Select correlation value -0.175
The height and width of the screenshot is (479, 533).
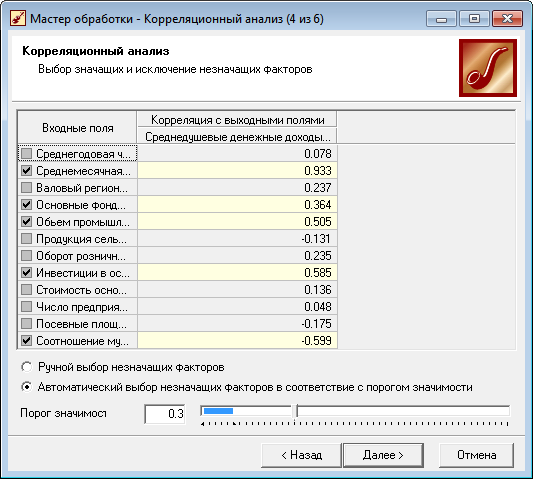(x=237, y=323)
